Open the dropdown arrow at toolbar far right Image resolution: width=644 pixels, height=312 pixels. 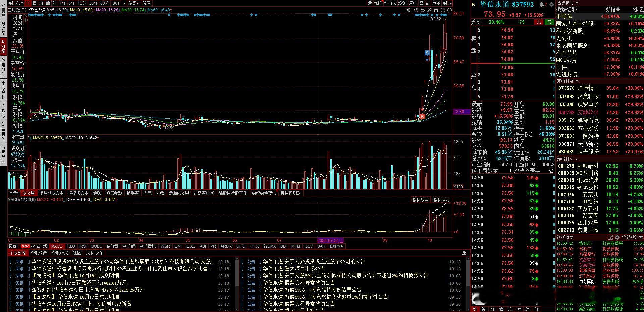click(450, 3)
